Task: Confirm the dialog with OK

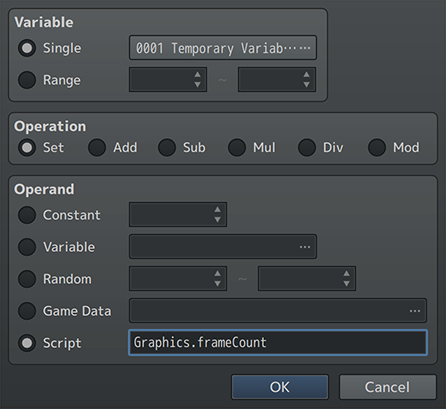Action: [x=280, y=387]
